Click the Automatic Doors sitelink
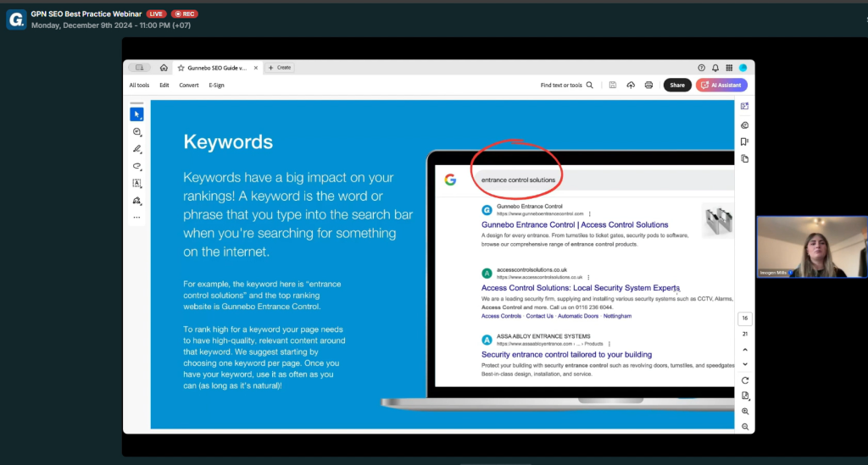This screenshot has height=465, width=868. 578,316
